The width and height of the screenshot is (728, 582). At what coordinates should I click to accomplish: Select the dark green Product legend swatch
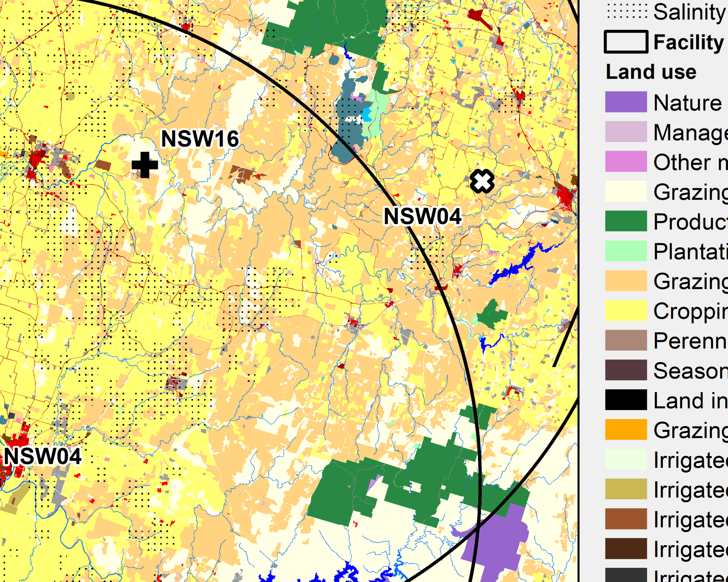626,221
